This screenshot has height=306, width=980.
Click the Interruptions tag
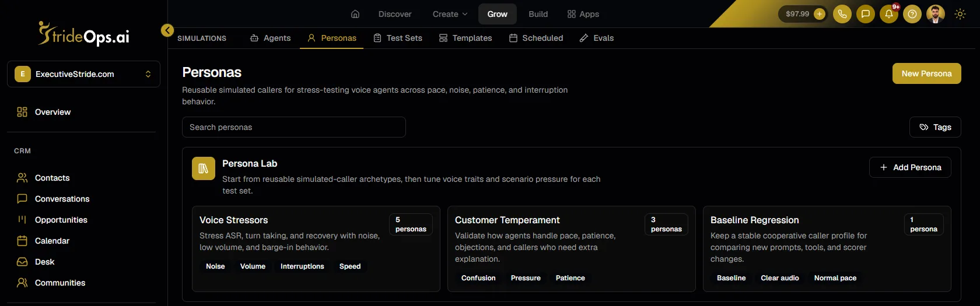pos(302,266)
